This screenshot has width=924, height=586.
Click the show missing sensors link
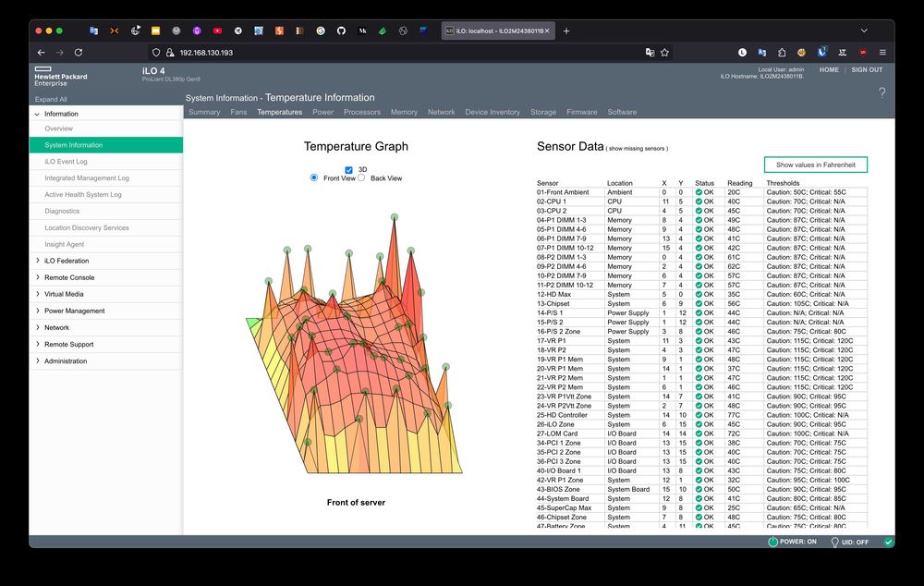click(x=637, y=148)
